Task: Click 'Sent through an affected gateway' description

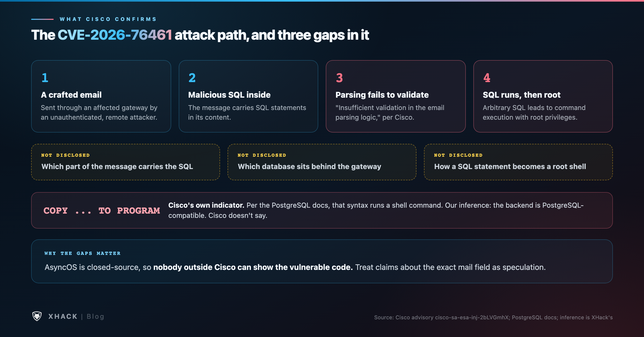Action: (99, 112)
